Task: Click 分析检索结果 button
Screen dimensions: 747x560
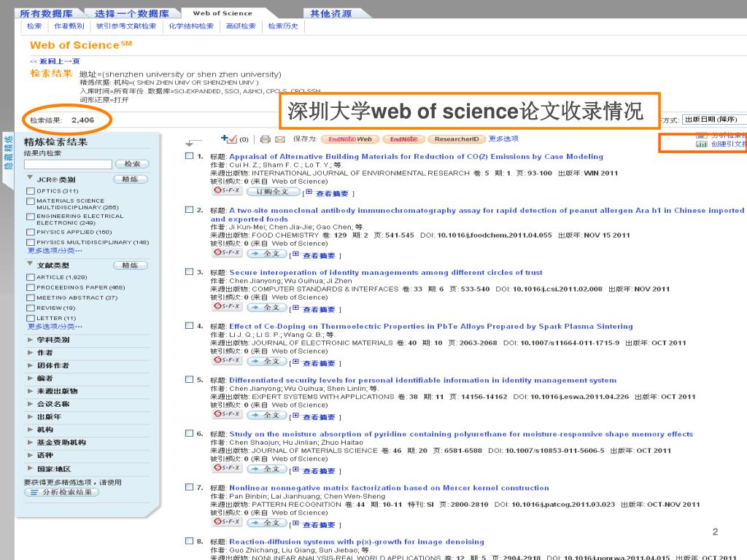Action: click(61, 492)
